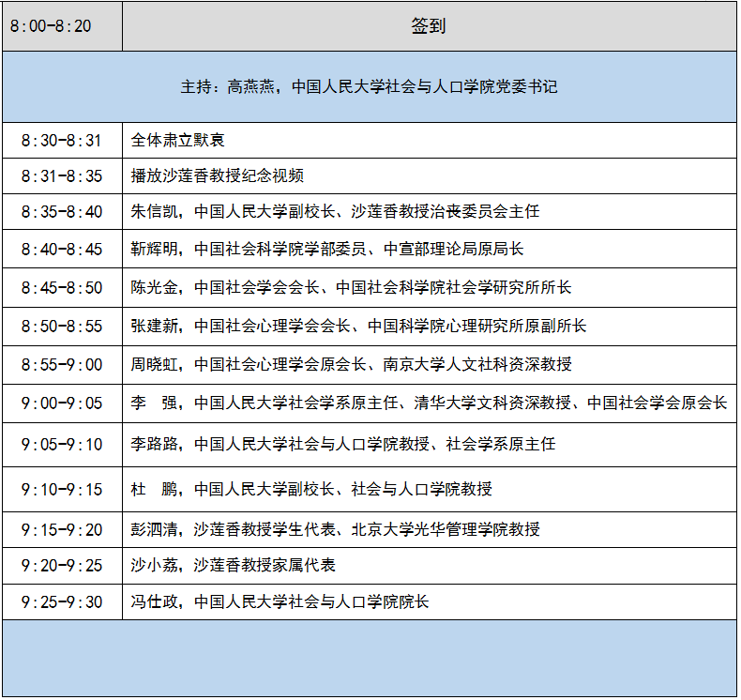Click the 8:30-8:31 time cell
Image resolution: width=741 pixels, height=700 pixels.
pos(62,141)
